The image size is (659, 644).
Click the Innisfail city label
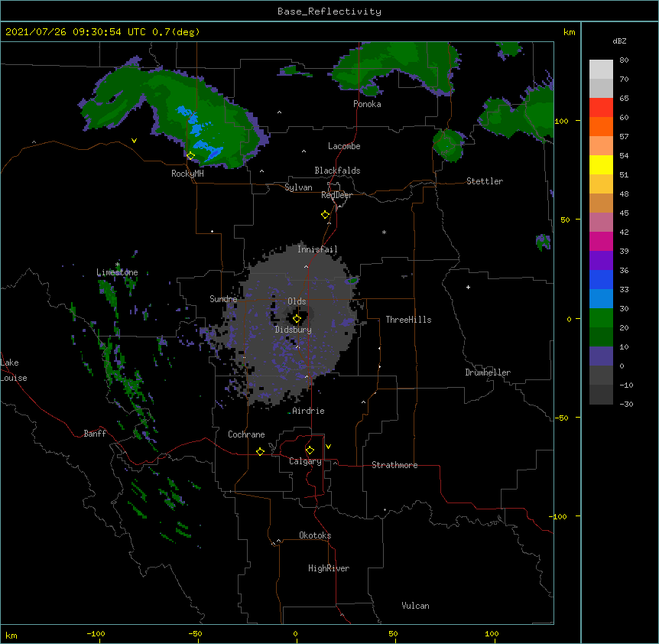[317, 249]
